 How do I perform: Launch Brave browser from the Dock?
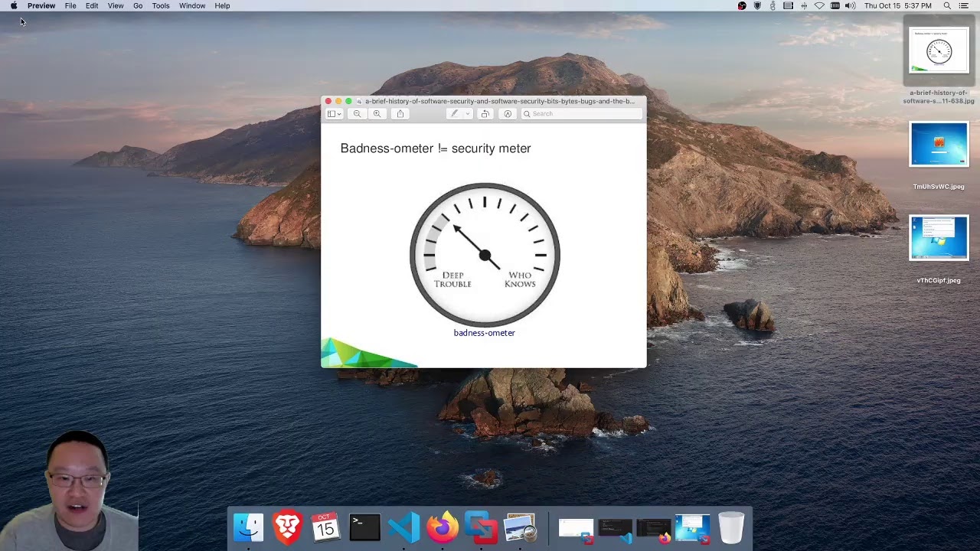[288, 527]
